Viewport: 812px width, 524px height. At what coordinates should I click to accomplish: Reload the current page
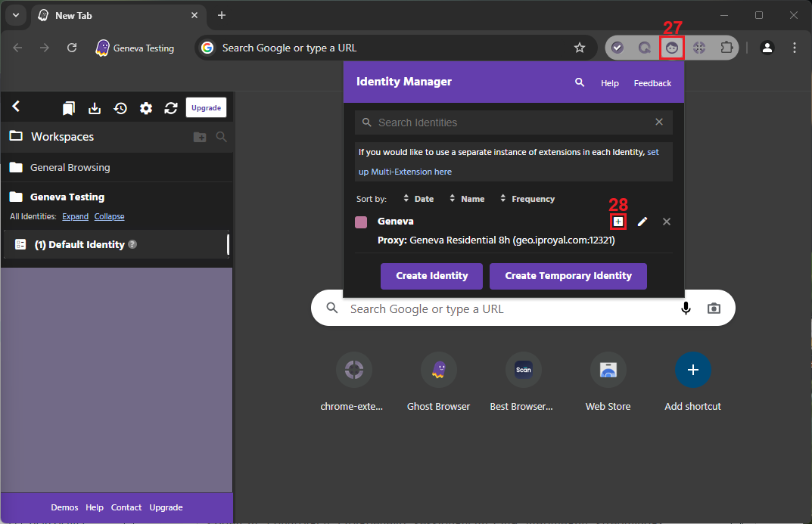coord(72,48)
